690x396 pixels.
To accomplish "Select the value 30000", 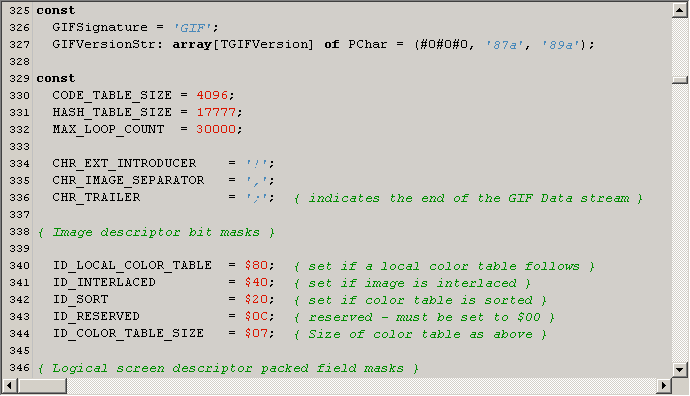I will 216,129.
